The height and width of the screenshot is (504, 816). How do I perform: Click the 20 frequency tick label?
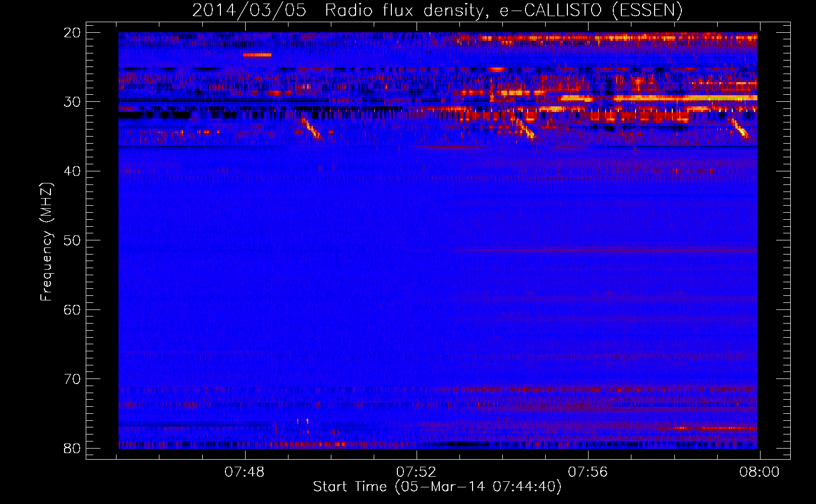point(73,33)
